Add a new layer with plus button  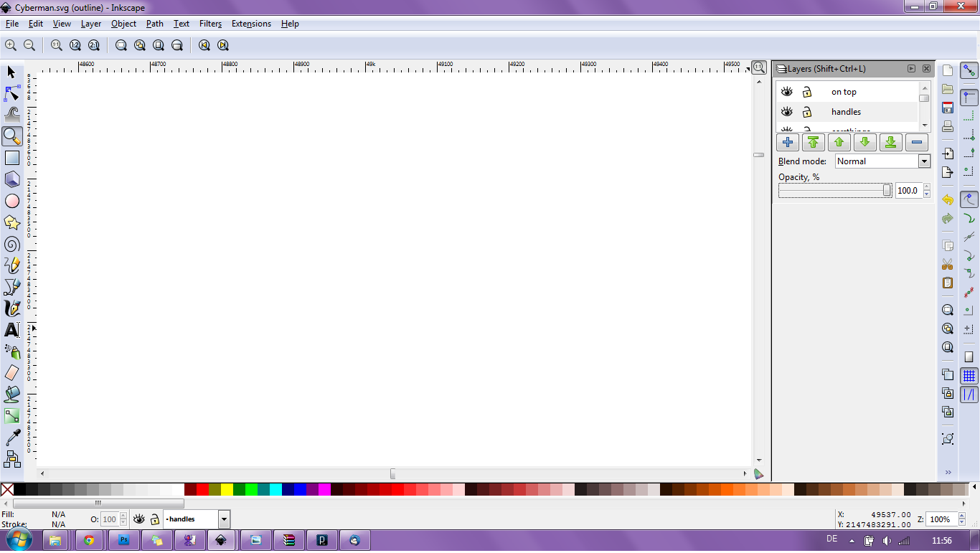pyautogui.click(x=787, y=142)
